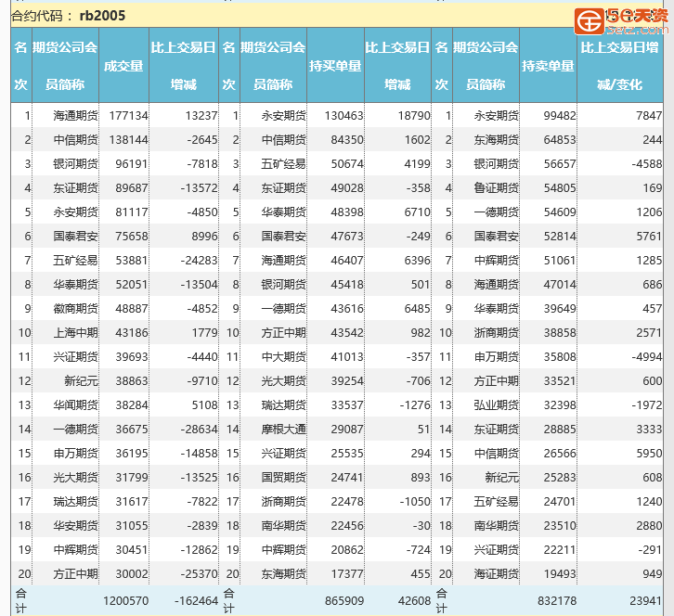Select volume value 89687
The width and height of the screenshot is (674, 616).
(132, 187)
